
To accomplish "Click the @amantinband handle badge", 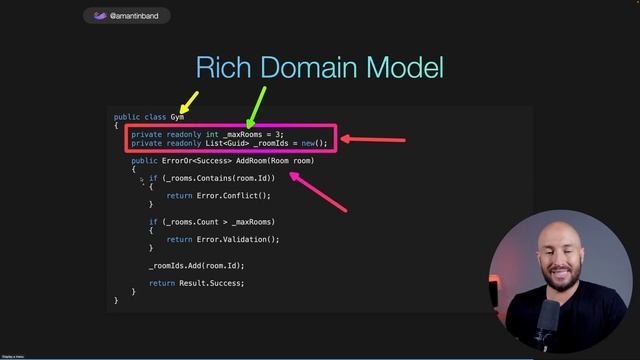I will (x=127, y=16).
